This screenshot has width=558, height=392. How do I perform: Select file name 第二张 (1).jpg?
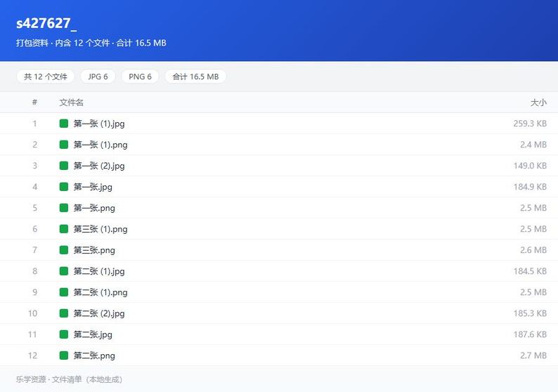tap(99, 271)
